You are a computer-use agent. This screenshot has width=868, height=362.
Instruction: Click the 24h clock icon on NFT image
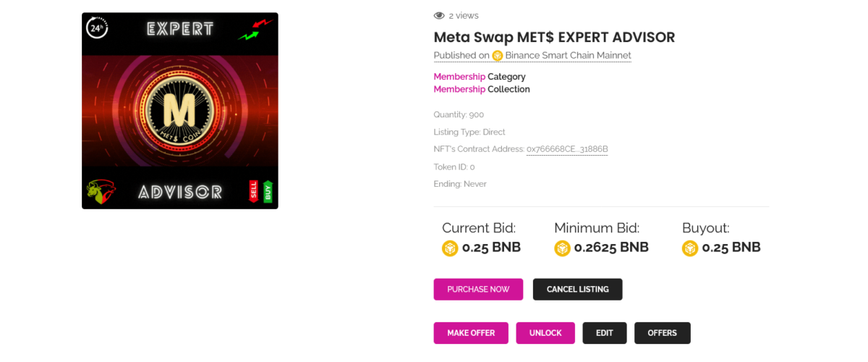(x=97, y=29)
